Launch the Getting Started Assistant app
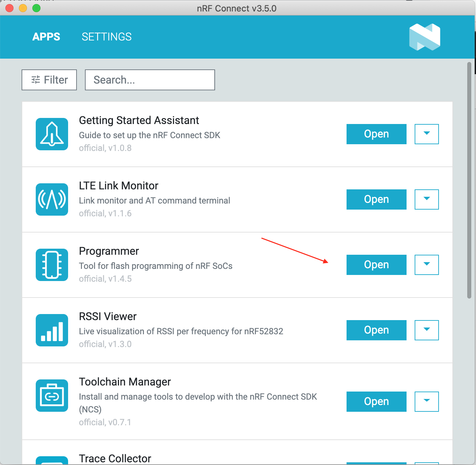The height and width of the screenshot is (465, 476). coord(376,134)
